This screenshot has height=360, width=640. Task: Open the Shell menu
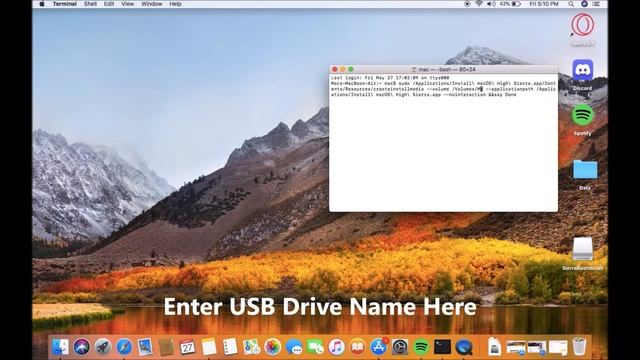click(x=90, y=4)
